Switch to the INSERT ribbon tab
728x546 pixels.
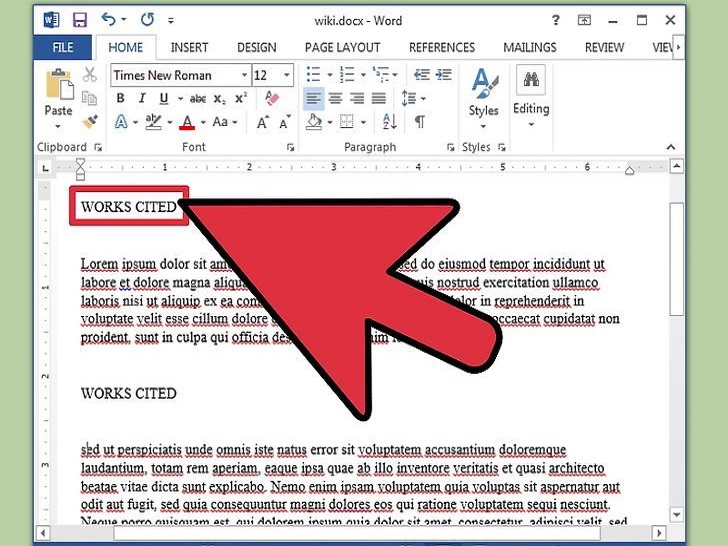(x=189, y=47)
